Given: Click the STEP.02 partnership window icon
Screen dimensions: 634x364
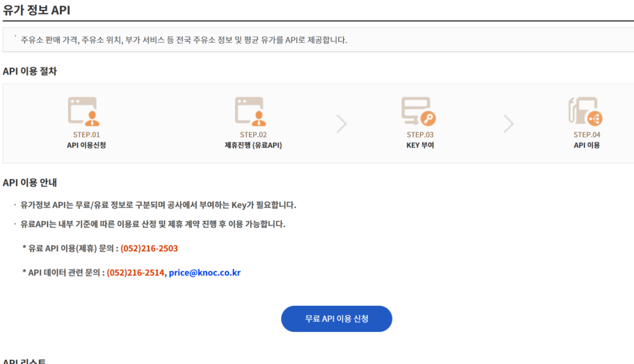Looking at the screenshot, I should click(x=250, y=111).
